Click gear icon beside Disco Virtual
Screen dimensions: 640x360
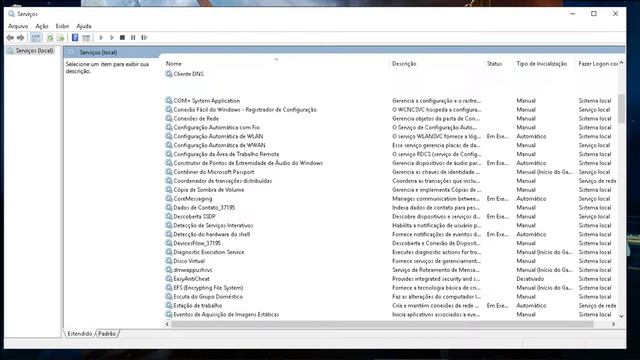(169, 260)
